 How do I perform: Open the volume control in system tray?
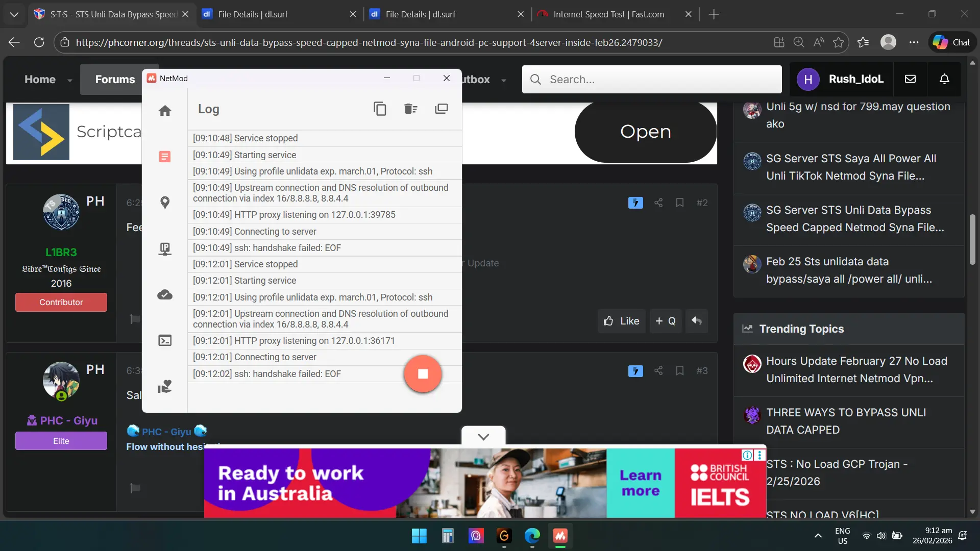point(881,536)
